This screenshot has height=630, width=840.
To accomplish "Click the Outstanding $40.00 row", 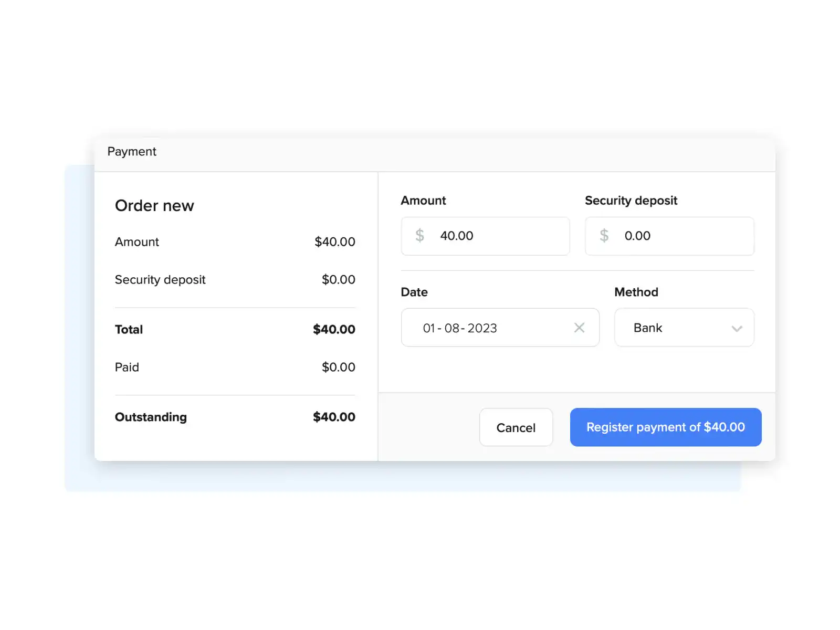I will (x=235, y=417).
